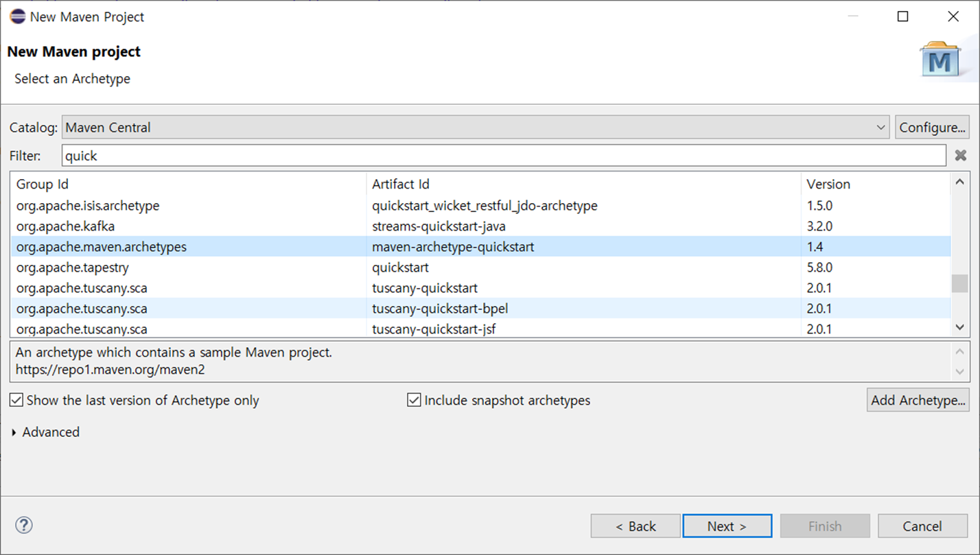Sort by the Artifact Id column header

583,184
